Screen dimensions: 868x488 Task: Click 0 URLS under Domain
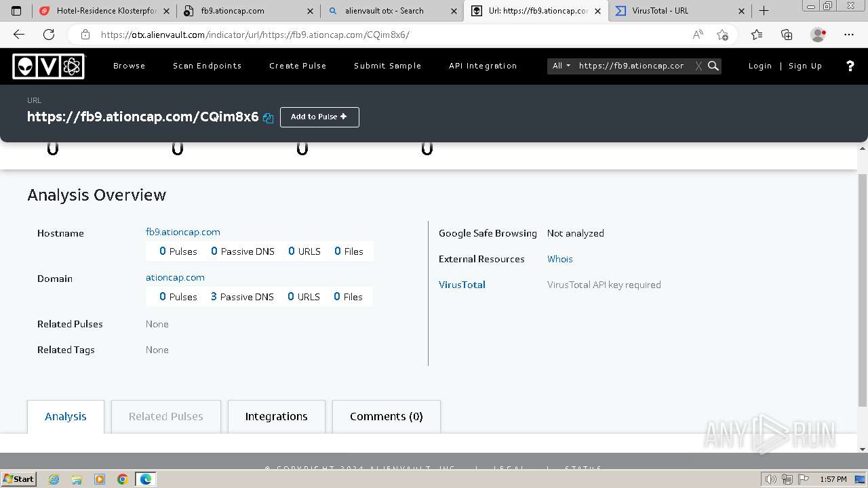point(304,297)
